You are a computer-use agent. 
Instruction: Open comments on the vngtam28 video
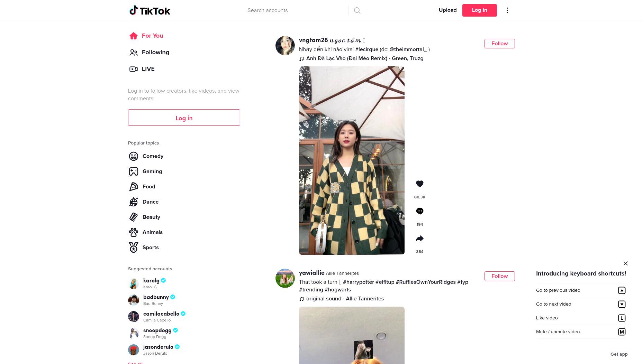tap(419, 211)
